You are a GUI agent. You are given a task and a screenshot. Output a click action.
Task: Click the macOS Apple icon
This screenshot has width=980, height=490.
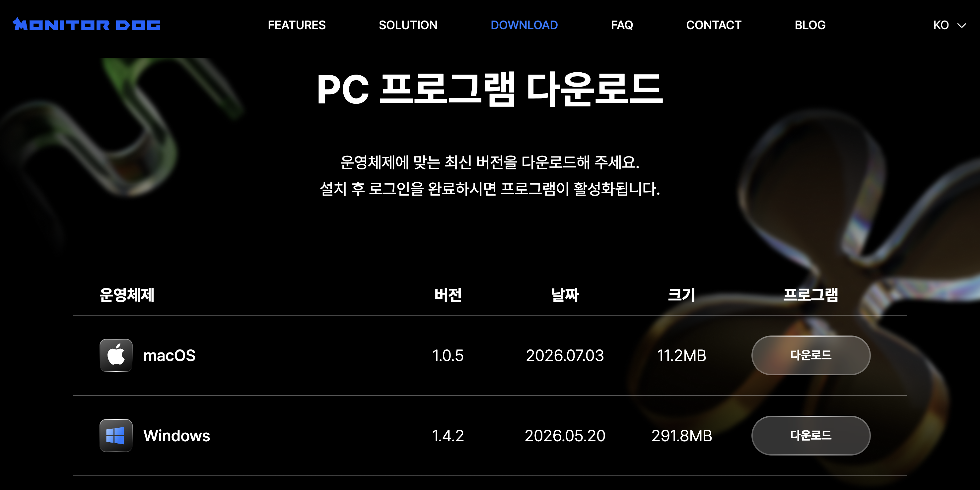pyautogui.click(x=116, y=355)
